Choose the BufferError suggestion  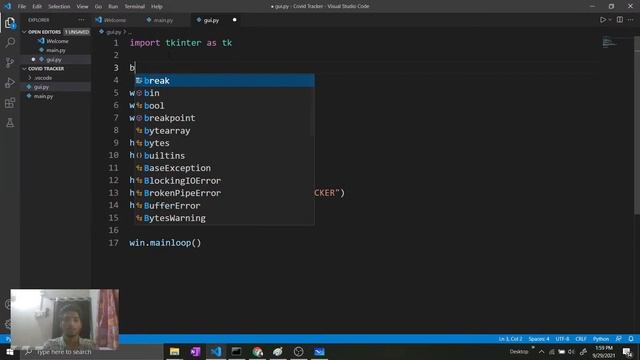pos(224,206)
